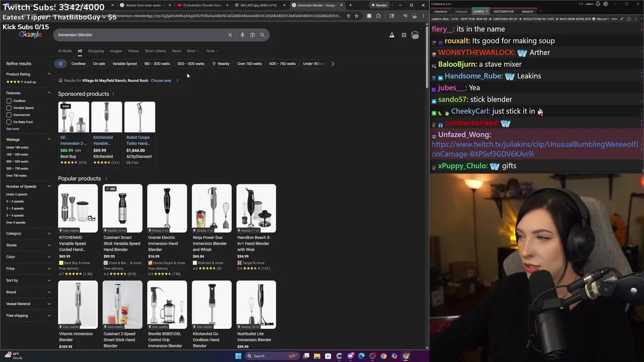Viewport: 644px width, 362px height.
Task: Open the More search types dropdown
Action: (x=193, y=51)
